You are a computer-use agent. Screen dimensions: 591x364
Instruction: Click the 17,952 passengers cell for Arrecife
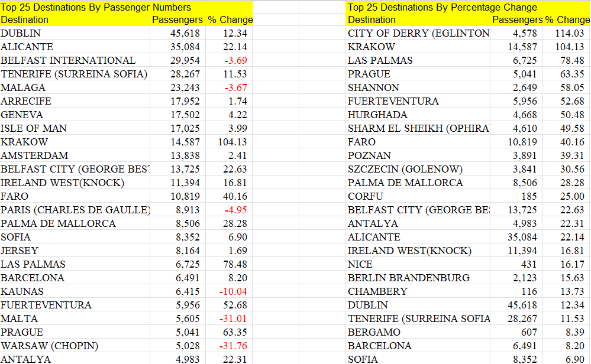click(x=185, y=101)
